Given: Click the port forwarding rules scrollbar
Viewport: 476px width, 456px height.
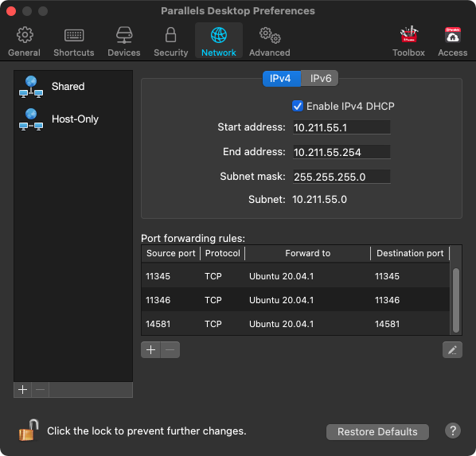Looking at the screenshot, I should pyautogui.click(x=455, y=300).
